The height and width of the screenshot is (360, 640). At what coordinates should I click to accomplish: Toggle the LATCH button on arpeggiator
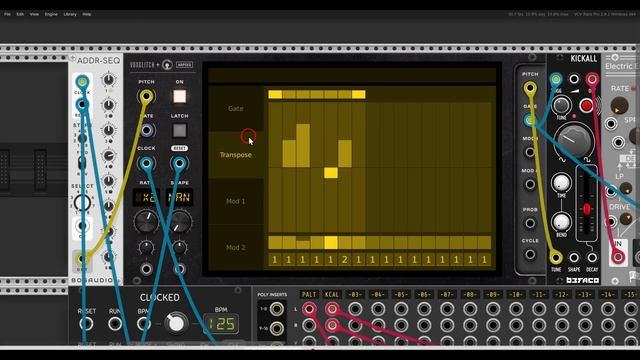click(180, 131)
